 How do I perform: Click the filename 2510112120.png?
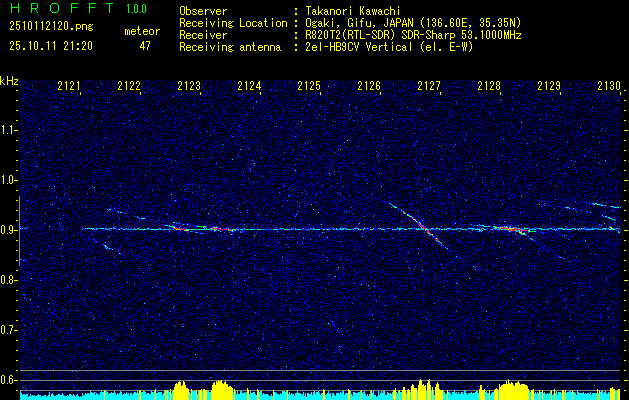[x=51, y=27]
